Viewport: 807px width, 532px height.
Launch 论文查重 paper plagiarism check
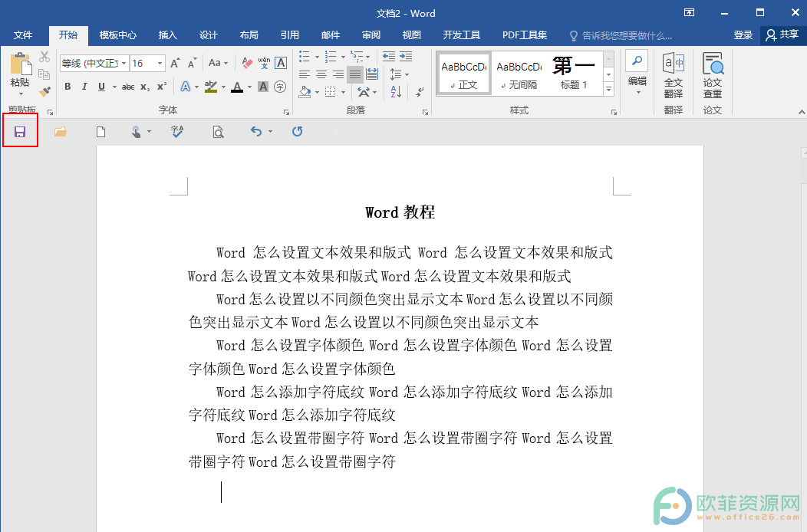pyautogui.click(x=713, y=75)
